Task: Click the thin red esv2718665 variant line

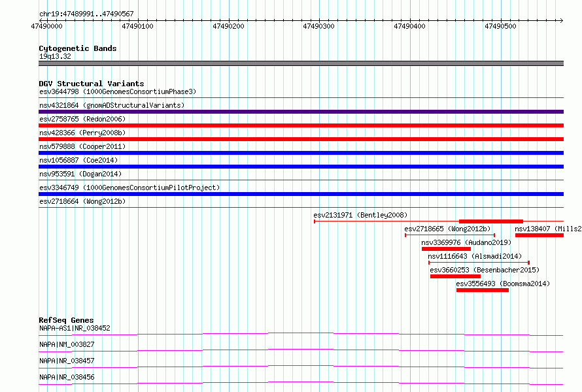Action: pyautogui.click(x=450, y=235)
